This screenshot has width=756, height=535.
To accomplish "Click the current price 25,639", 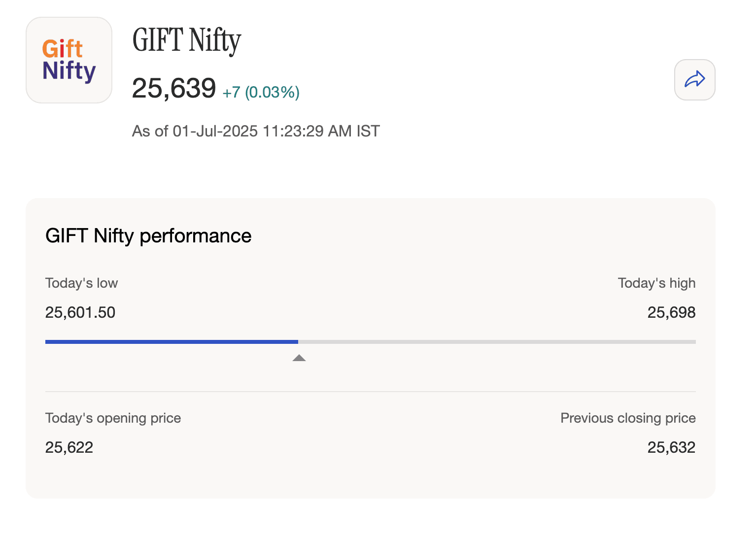I will [x=173, y=88].
